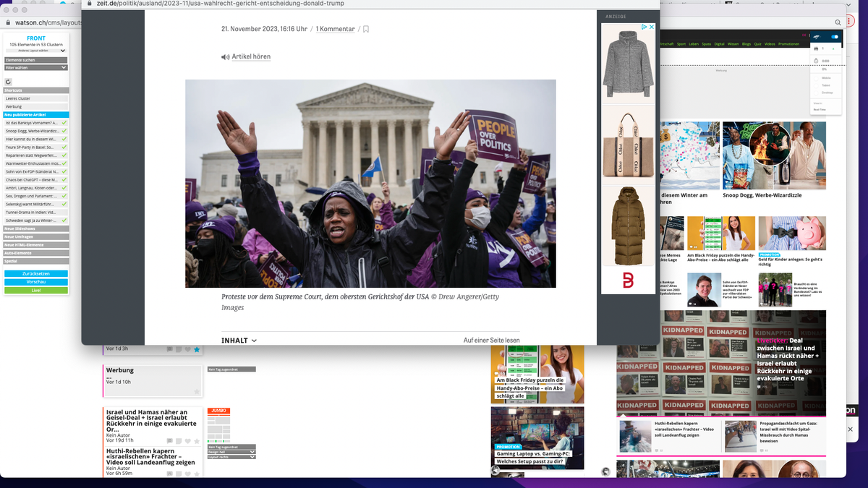This screenshot has width=868, height=488.
Task: Click the blue star icon on the 'Vor 1d 3h' card
Action: click(x=196, y=349)
